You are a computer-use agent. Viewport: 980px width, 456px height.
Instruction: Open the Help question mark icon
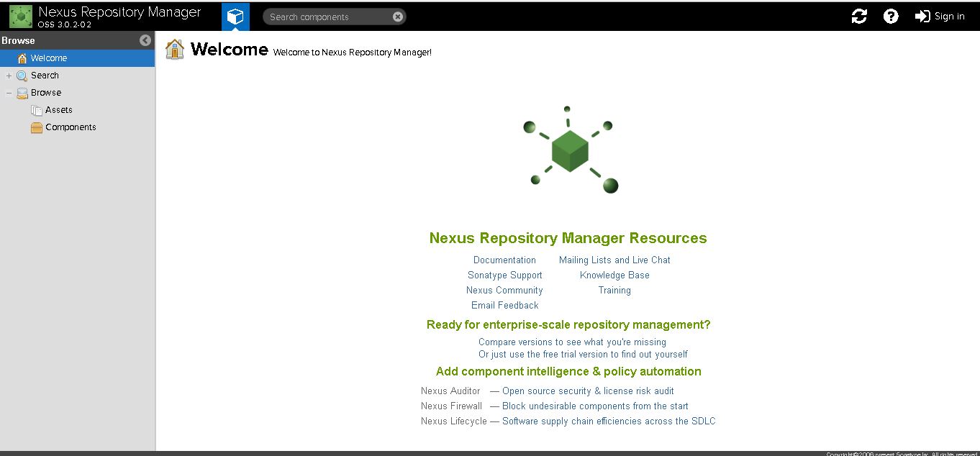pos(891,15)
